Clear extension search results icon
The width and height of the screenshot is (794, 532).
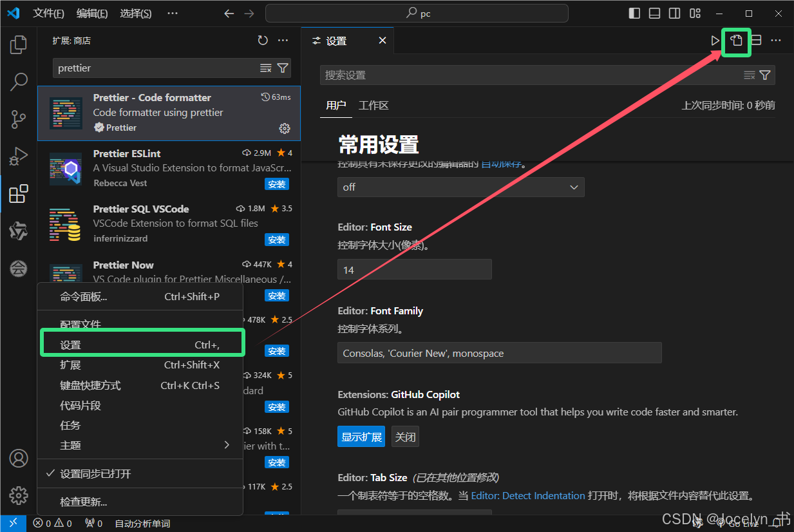click(266, 68)
